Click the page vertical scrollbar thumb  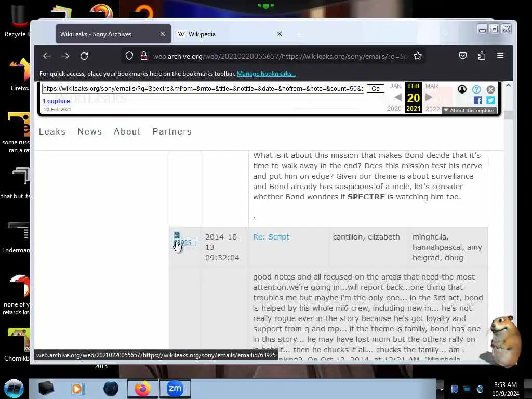coord(508,115)
